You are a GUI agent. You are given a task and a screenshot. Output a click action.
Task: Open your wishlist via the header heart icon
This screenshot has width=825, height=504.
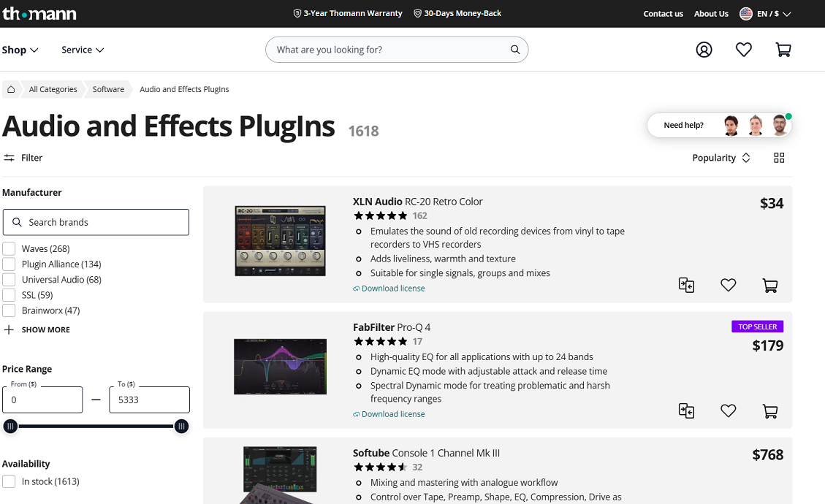(743, 49)
